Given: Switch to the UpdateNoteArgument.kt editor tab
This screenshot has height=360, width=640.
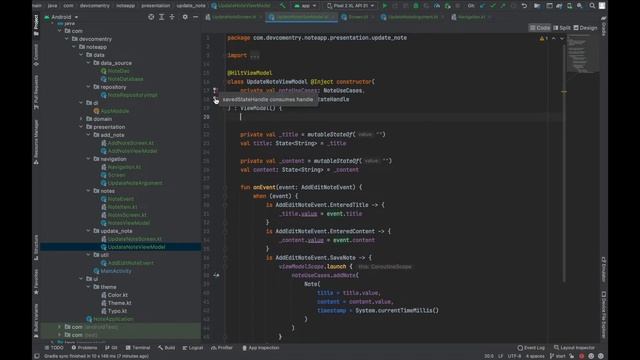Looking at the screenshot, I should click(413, 17).
